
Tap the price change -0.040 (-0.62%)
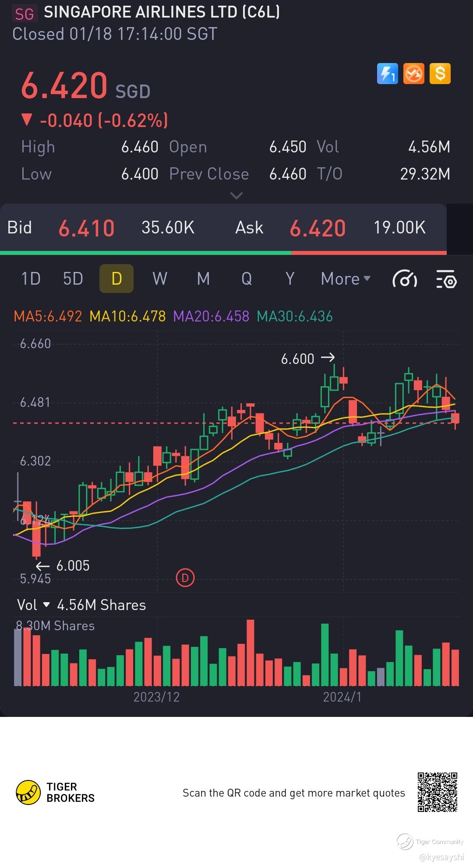tap(95, 120)
